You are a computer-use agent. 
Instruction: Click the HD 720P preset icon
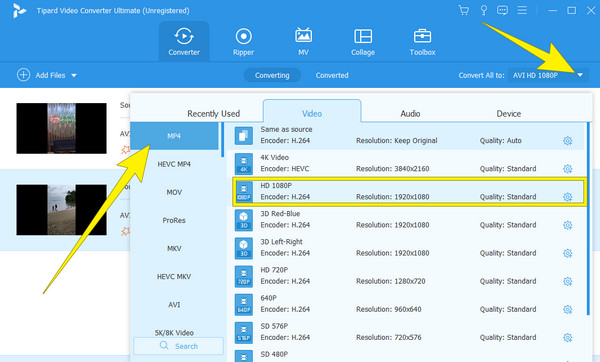[244, 276]
